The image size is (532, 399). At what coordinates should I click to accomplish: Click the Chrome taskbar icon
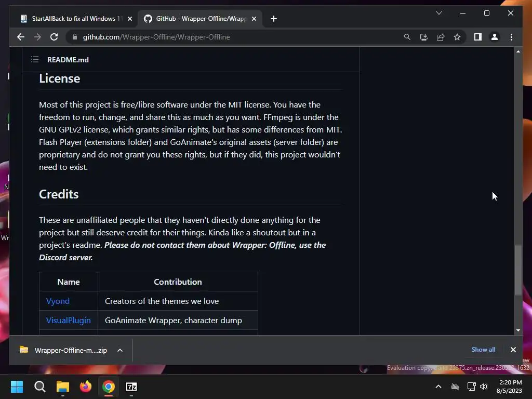109,387
